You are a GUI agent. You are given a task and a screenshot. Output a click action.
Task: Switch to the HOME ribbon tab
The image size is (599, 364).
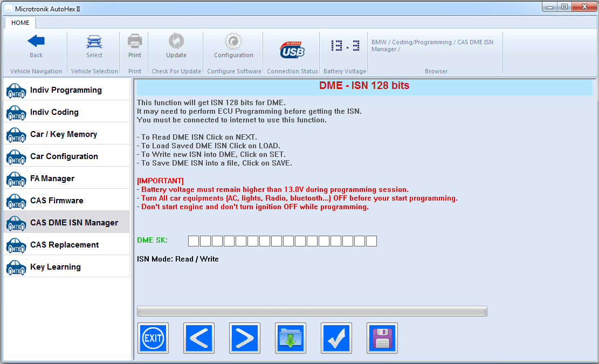20,23
